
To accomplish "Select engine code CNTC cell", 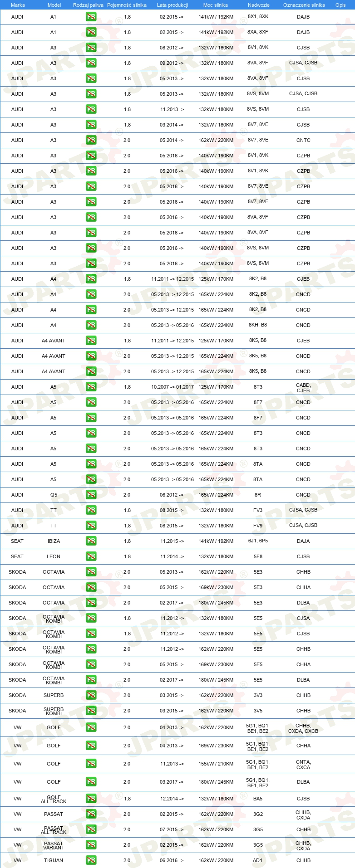I will click(x=303, y=140).
